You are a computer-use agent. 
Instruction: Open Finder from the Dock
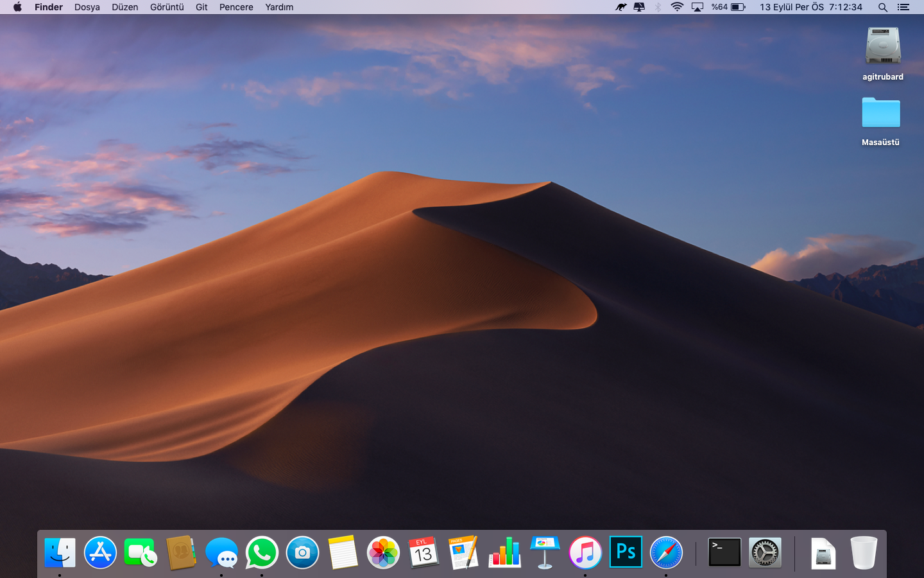click(60, 552)
